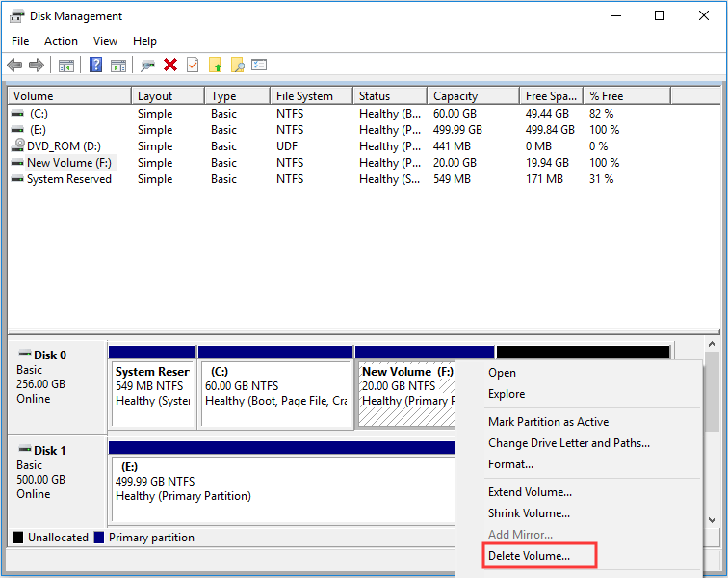This screenshot has height=578, width=728.
Task: Minimize the Disk Management window
Action: pos(616,15)
